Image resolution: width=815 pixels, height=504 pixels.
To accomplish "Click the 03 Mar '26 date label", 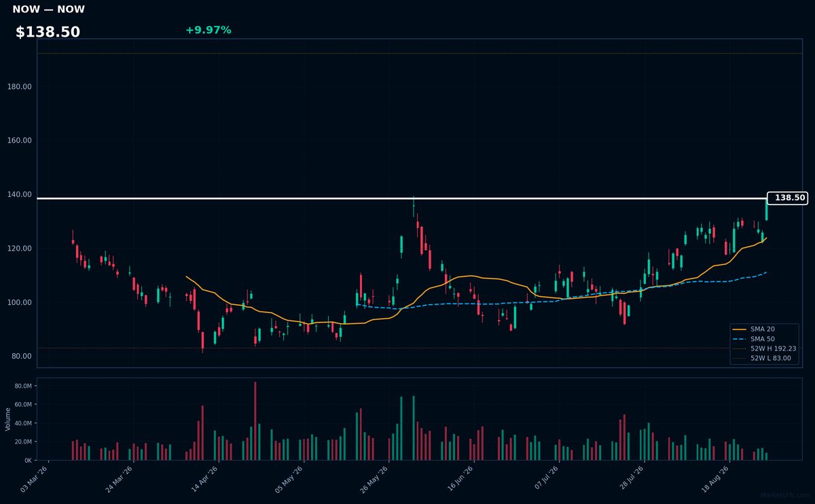I will tap(34, 480).
